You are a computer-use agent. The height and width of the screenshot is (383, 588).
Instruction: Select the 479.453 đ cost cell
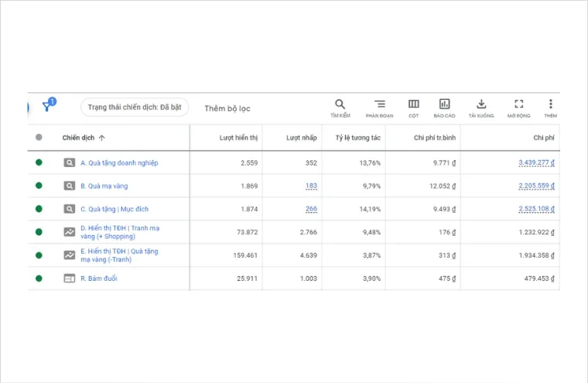click(539, 279)
